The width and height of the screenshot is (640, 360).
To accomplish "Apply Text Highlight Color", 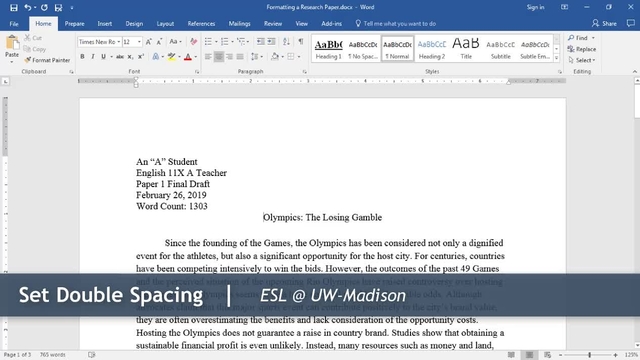I will click(171, 57).
